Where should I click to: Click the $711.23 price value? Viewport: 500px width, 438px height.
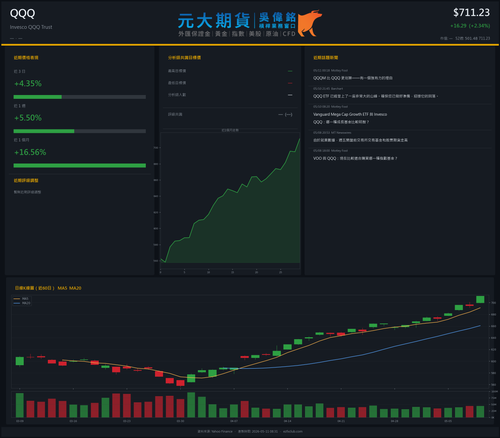(x=471, y=13)
